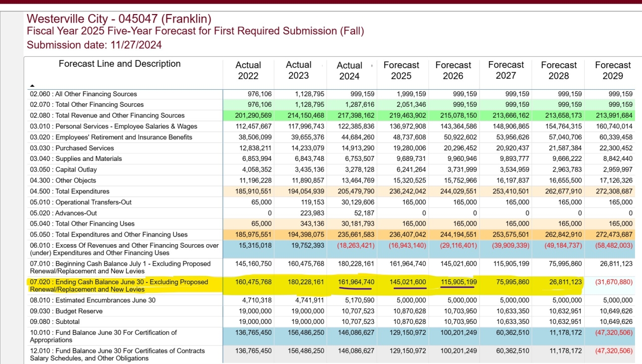642x364 pixels.
Task: Select row 12.010 Fund Balance For Certificates of Contracts
Action: (x=117, y=354)
